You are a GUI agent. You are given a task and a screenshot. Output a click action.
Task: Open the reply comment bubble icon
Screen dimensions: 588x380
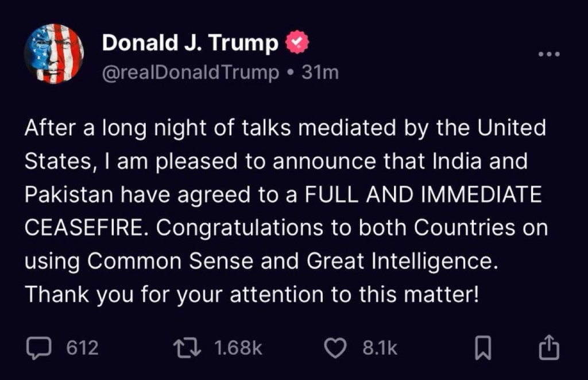point(40,348)
